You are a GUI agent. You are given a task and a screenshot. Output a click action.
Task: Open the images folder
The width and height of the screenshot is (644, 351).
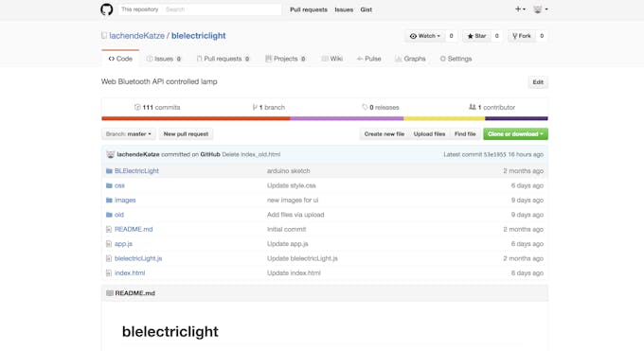[x=125, y=200]
